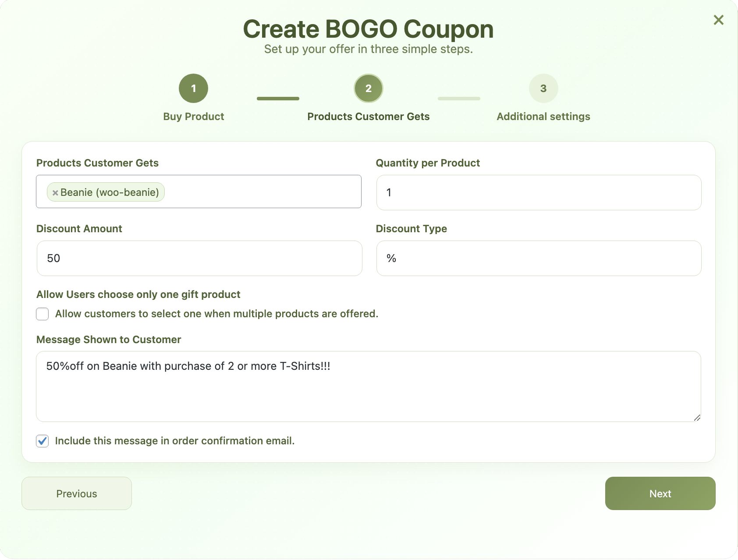Click the progress bar between steps 2 and 3
The image size is (738, 560).
(459, 99)
